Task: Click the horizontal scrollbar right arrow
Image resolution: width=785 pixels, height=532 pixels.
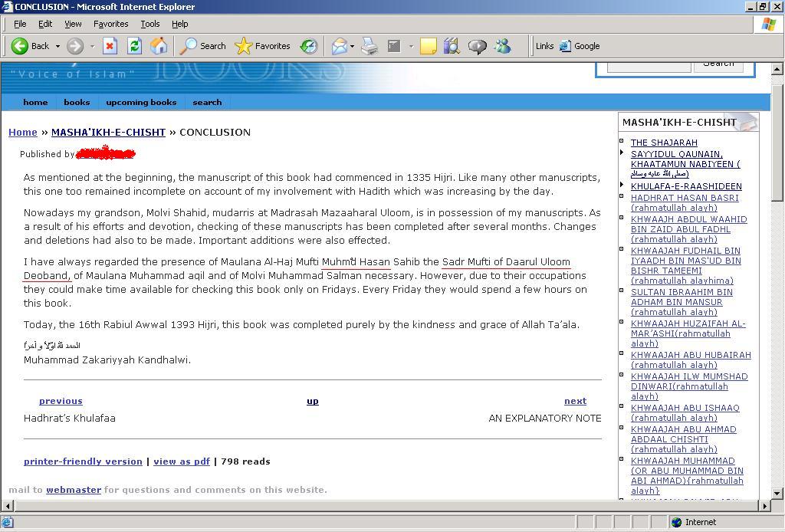Action: click(x=765, y=506)
